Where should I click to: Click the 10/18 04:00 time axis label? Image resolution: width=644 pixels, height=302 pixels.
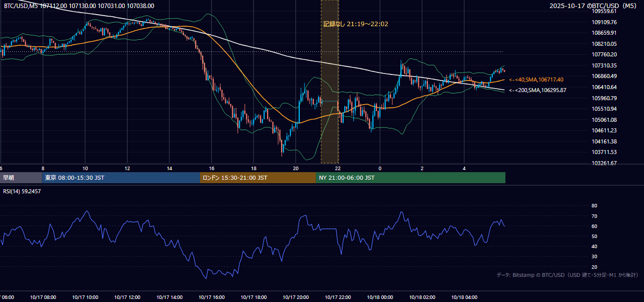tap(464, 297)
